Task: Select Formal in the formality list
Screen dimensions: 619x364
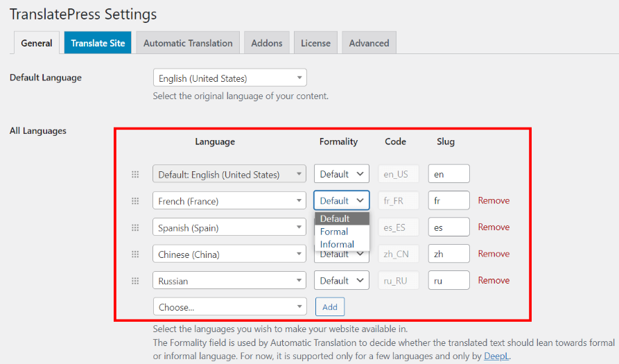Action: [x=342, y=232]
